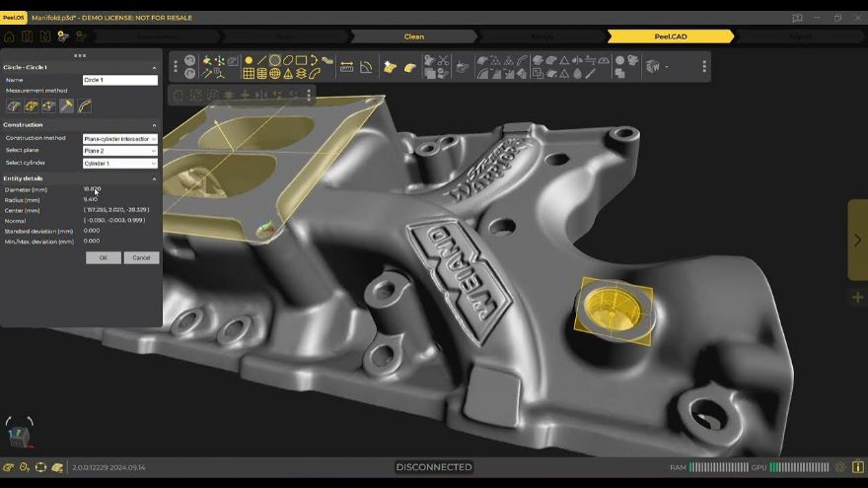This screenshot has width=868, height=488.
Task: Click the Center (mm) coordinates value
Action: tap(116, 210)
